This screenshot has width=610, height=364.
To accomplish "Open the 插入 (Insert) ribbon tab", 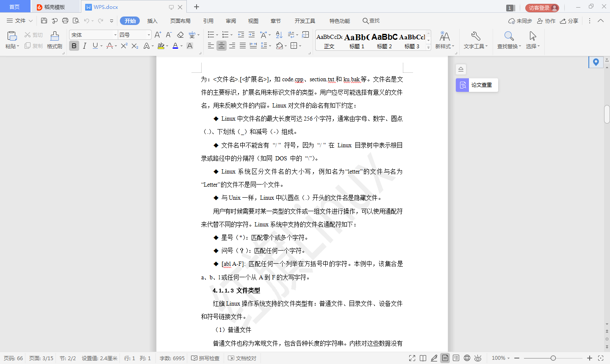I will (x=152, y=21).
